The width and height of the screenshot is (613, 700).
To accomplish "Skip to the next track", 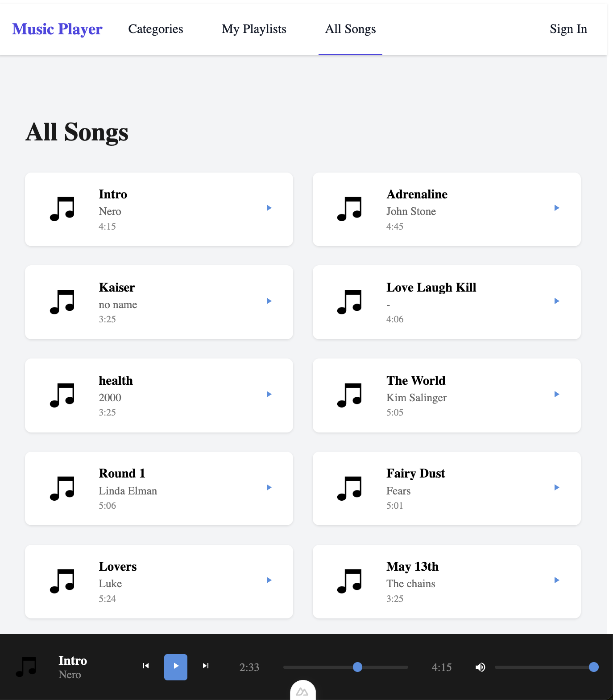I will [206, 666].
